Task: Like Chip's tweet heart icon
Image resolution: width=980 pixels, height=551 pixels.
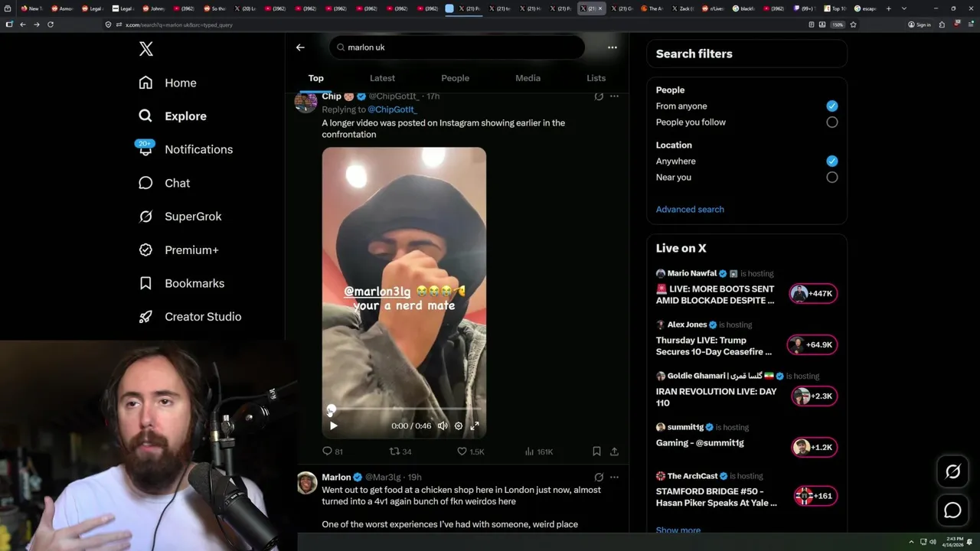Action: click(462, 452)
